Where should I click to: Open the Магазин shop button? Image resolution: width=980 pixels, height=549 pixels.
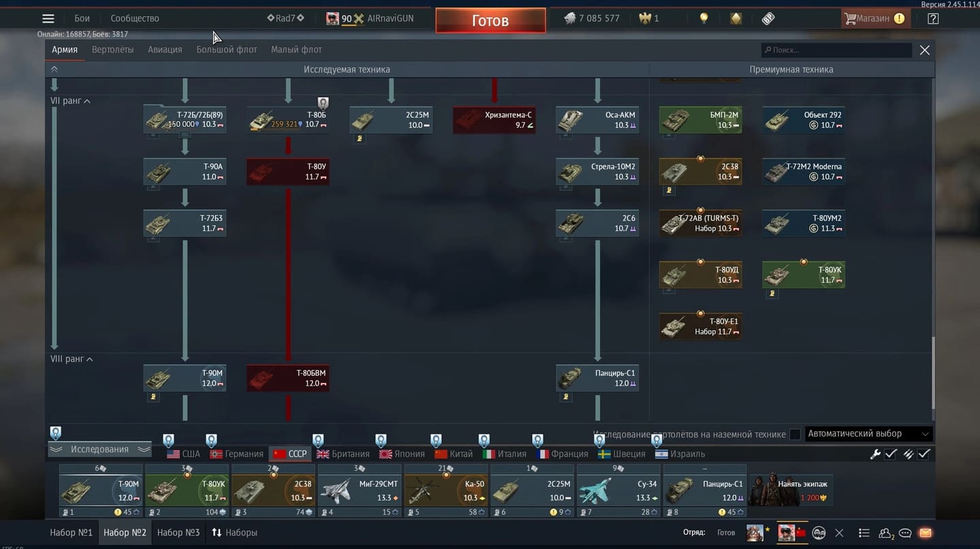[874, 18]
